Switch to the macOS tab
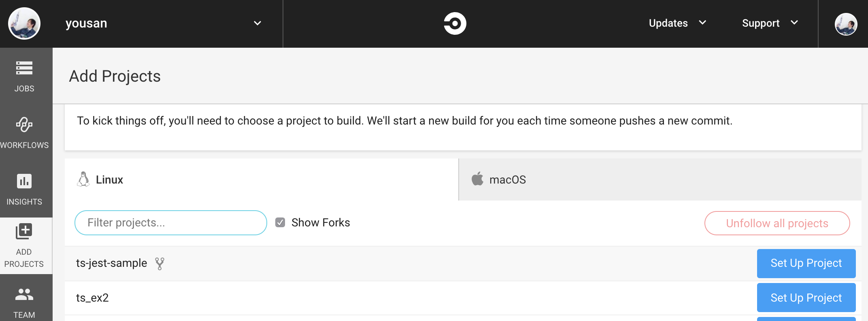The width and height of the screenshot is (868, 321). (660, 180)
